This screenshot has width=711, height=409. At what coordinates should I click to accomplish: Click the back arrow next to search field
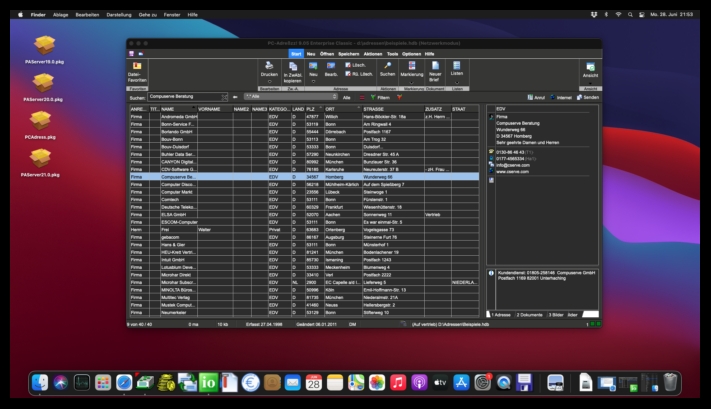[235, 97]
